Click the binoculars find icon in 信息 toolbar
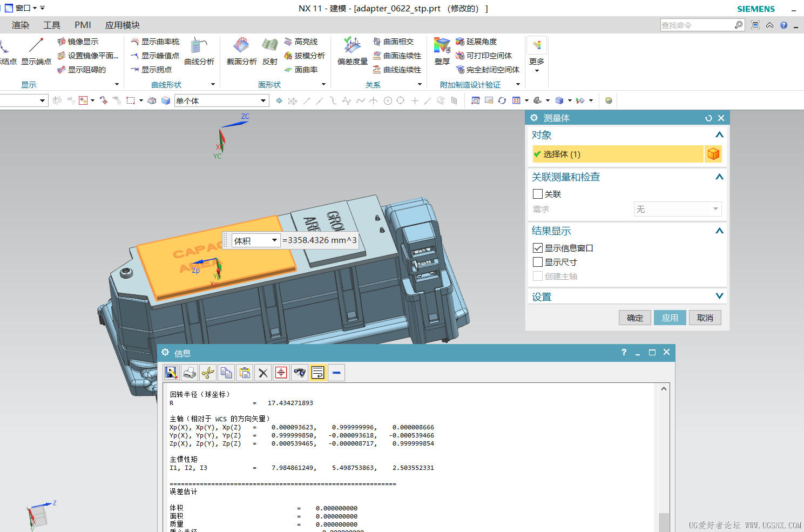 [300, 373]
